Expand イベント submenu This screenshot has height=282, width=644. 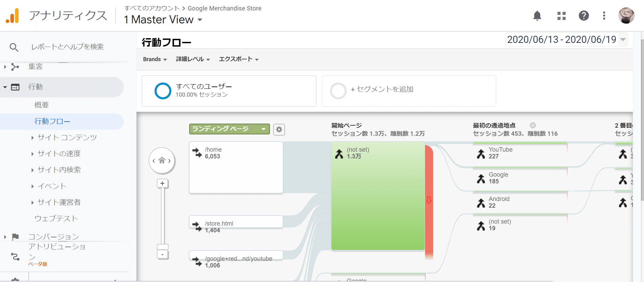[x=32, y=186]
